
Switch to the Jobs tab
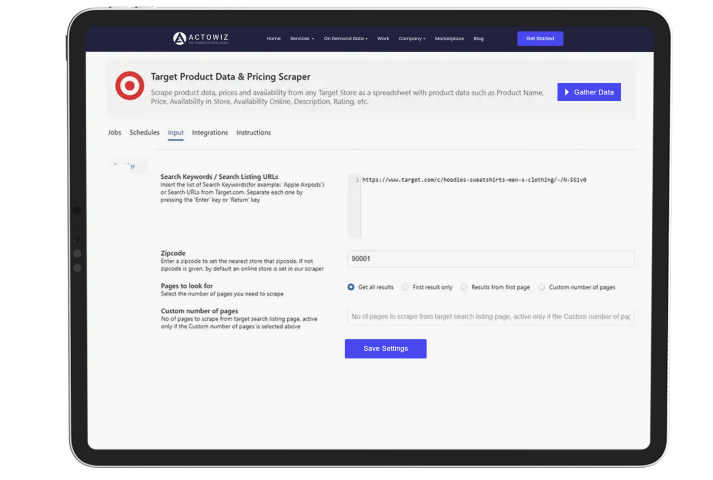click(115, 133)
